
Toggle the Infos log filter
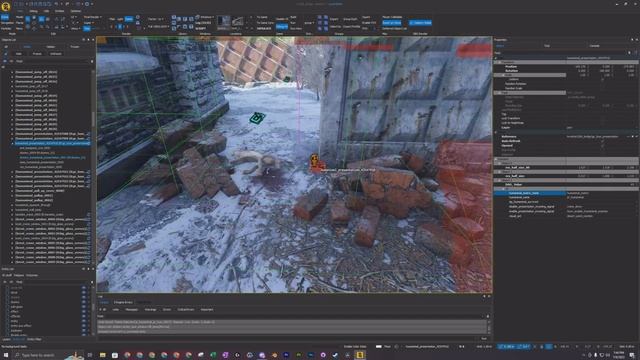click(x=116, y=310)
